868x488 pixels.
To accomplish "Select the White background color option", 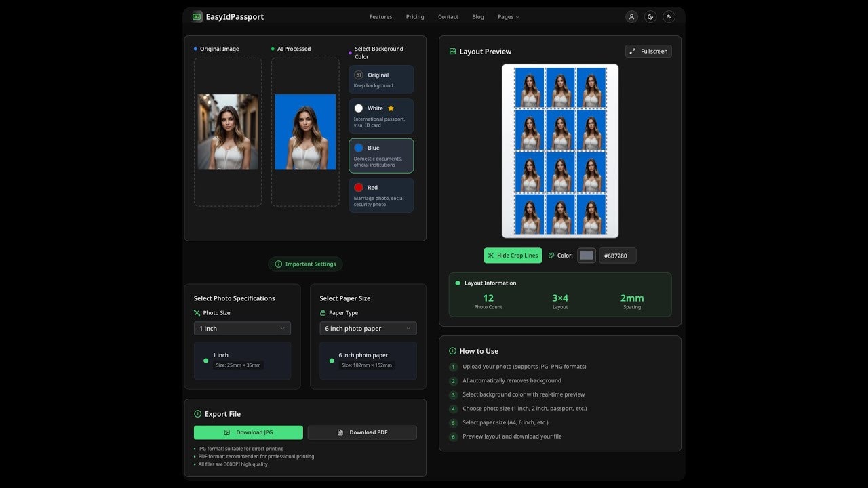I will pyautogui.click(x=381, y=115).
